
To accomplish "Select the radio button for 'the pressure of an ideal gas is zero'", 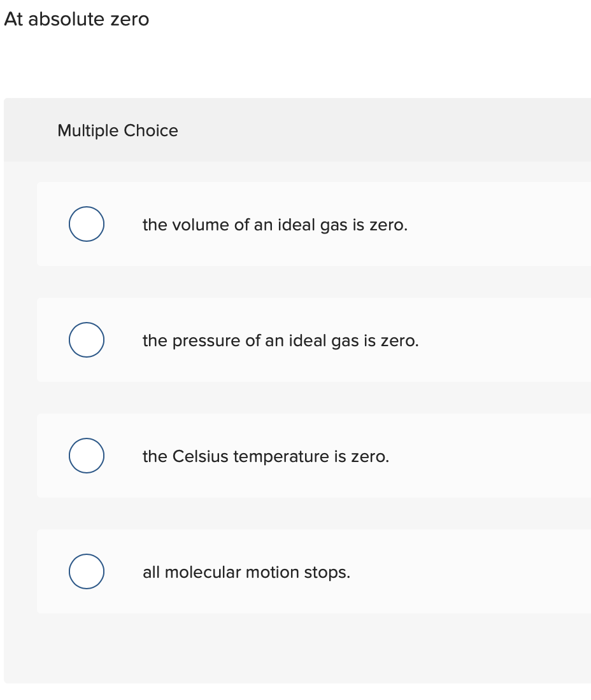I will 86,340.
